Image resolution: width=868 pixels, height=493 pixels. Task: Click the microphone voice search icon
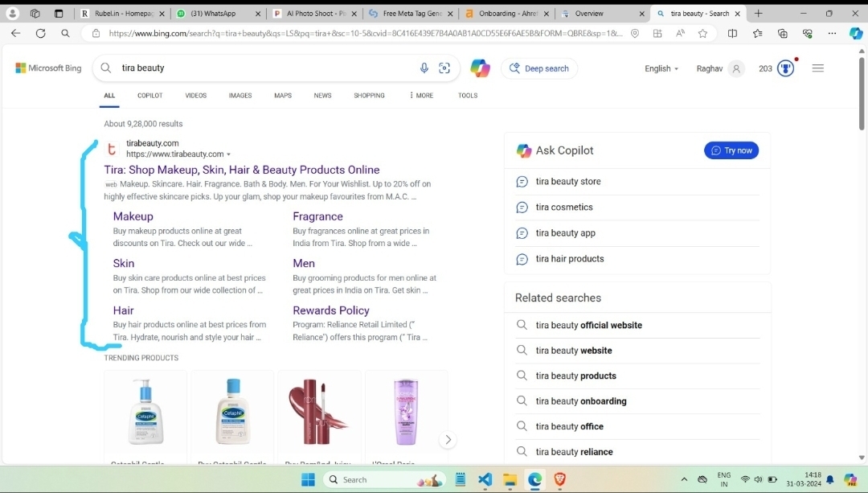pos(424,68)
